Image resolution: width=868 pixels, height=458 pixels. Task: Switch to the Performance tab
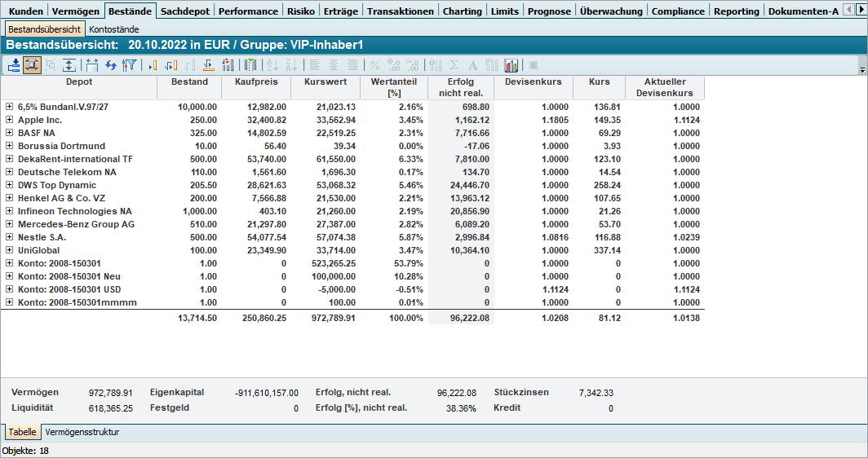click(x=248, y=11)
